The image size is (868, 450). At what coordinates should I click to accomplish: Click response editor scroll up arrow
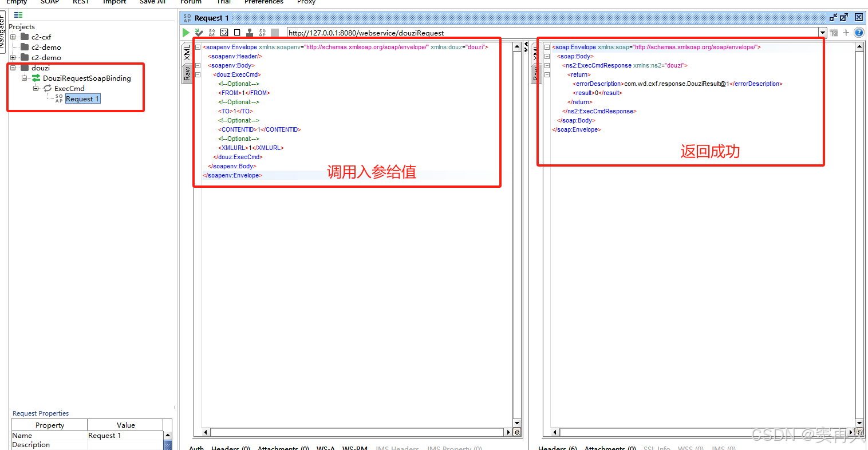click(x=859, y=47)
